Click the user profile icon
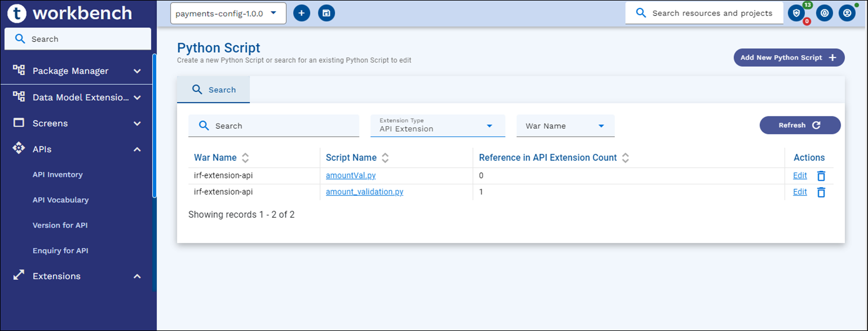This screenshot has height=331, width=868. 847,13
